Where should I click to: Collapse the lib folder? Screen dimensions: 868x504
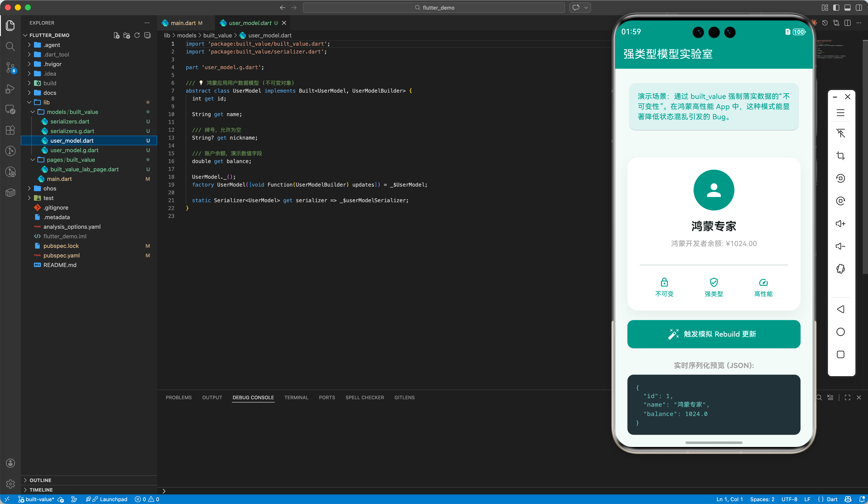(46, 102)
